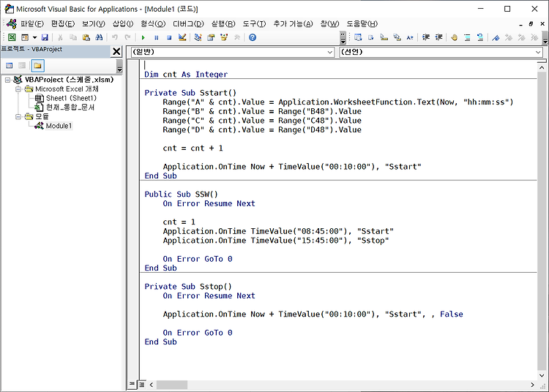Click the Copy icon in toolbar
Viewport: 549px width, 392px height.
(73, 37)
